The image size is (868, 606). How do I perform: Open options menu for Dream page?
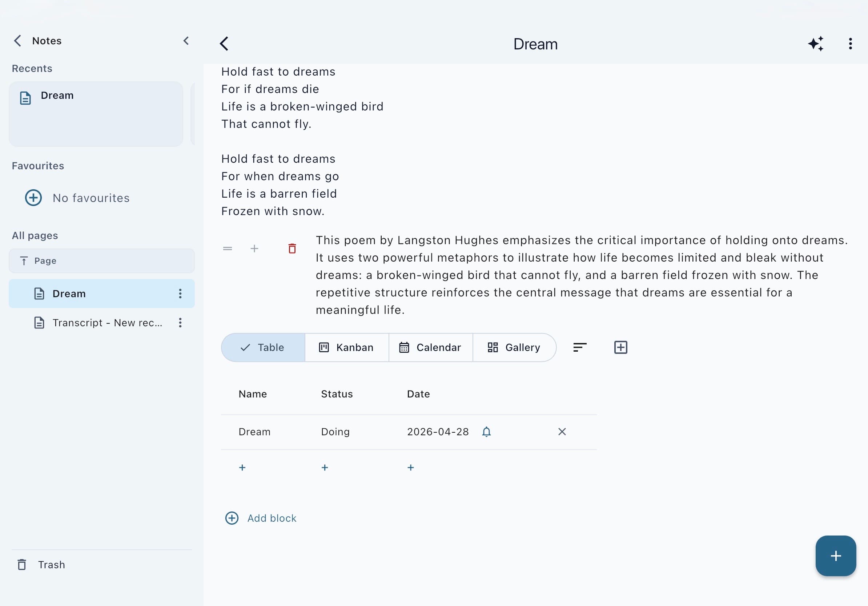tap(180, 294)
